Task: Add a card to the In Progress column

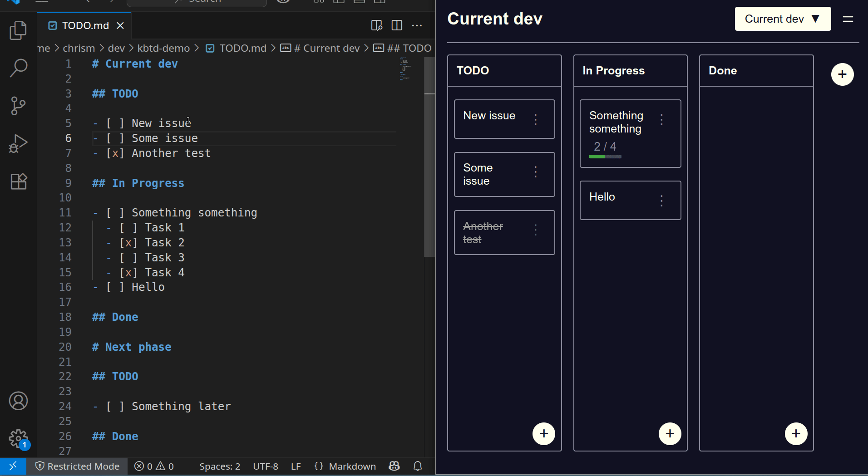Action: tap(670, 434)
